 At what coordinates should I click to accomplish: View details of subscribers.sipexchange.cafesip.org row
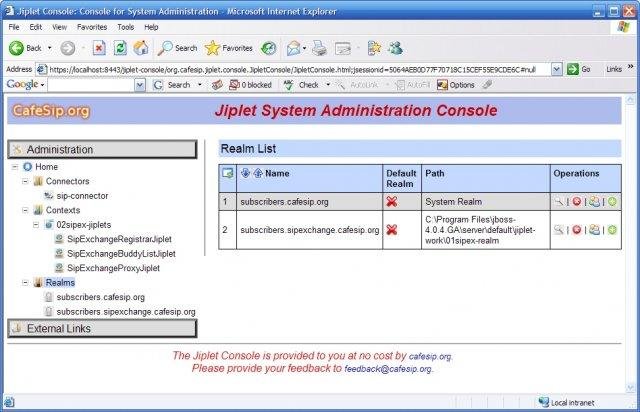(x=559, y=230)
